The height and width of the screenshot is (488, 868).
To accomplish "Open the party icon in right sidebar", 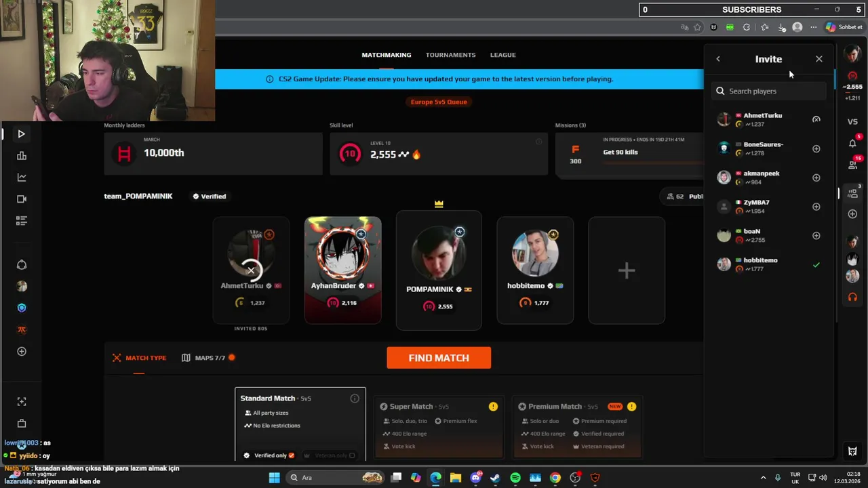I will pos(852,193).
